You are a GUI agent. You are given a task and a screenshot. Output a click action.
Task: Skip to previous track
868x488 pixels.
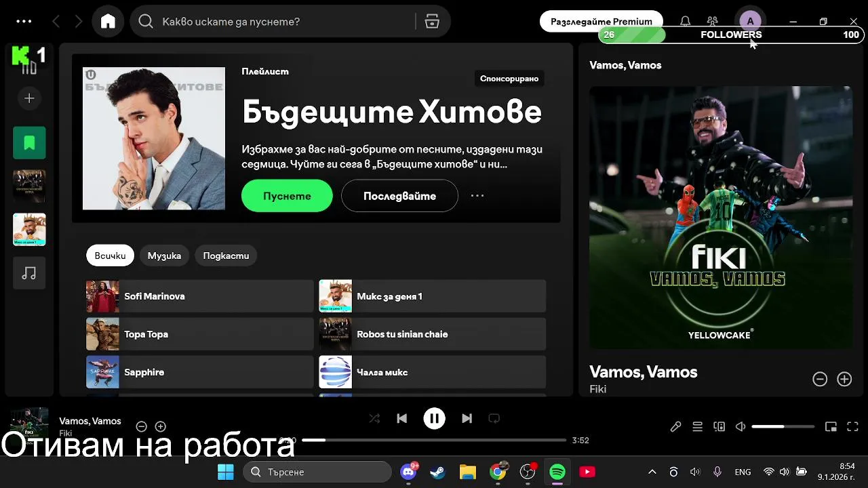pos(401,418)
